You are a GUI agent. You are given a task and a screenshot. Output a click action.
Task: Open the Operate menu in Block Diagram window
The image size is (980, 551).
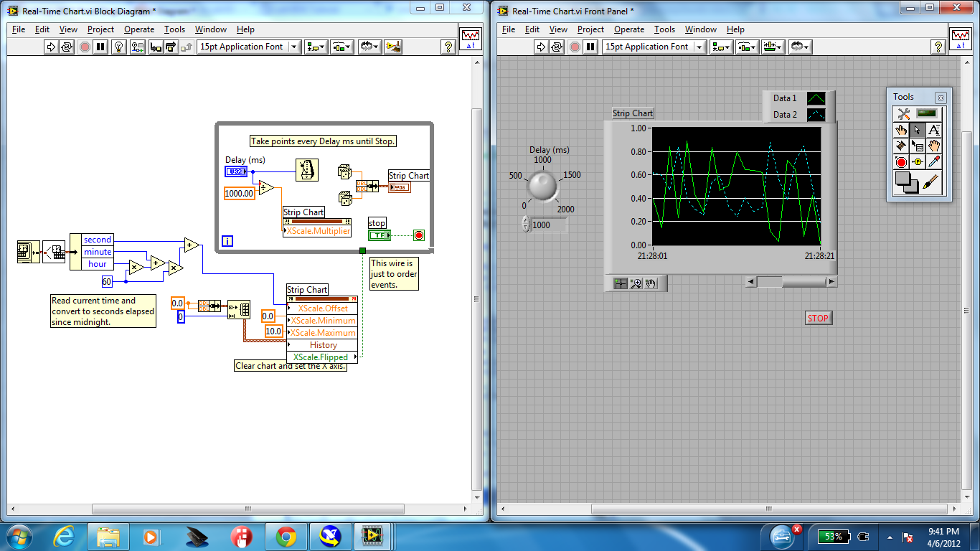[139, 29]
